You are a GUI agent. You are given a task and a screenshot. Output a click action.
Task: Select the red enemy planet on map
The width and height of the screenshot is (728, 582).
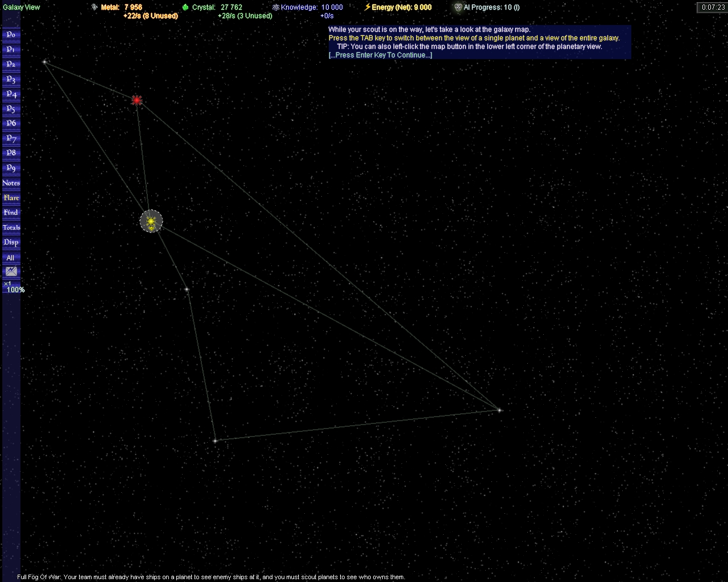(x=136, y=101)
